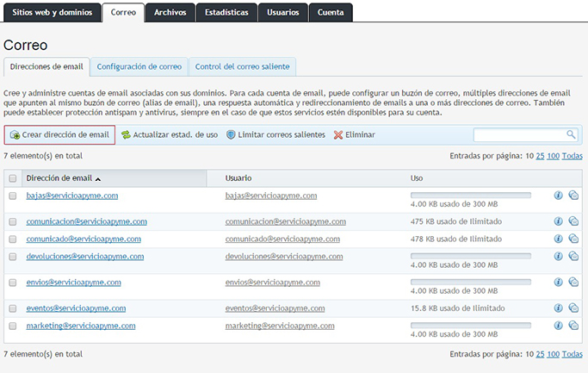The height and width of the screenshot is (373, 588).
Task: Click inside the search input field
Action: (519, 134)
